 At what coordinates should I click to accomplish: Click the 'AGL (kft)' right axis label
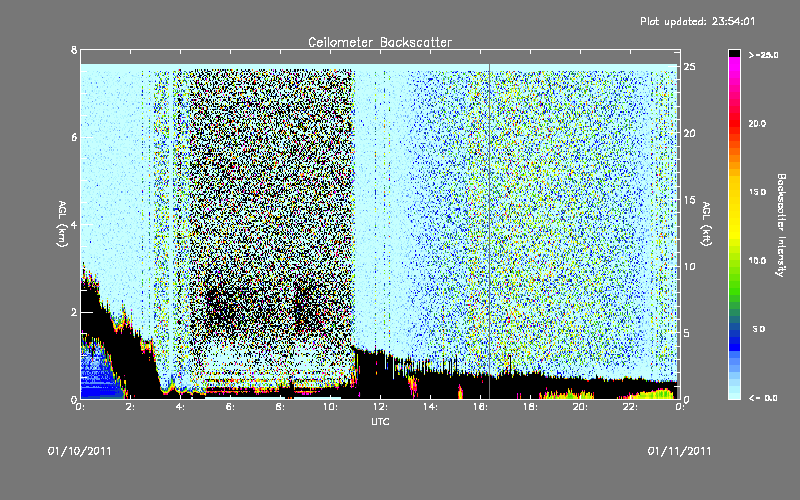point(706,224)
